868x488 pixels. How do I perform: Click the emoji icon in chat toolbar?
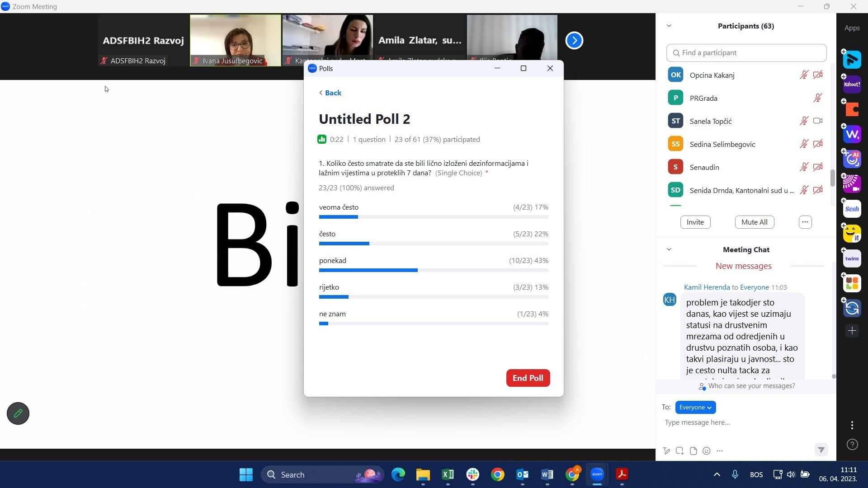click(707, 451)
